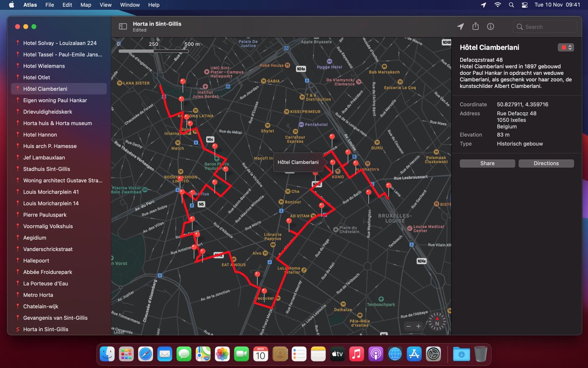Click the north compass on the map

point(437,322)
